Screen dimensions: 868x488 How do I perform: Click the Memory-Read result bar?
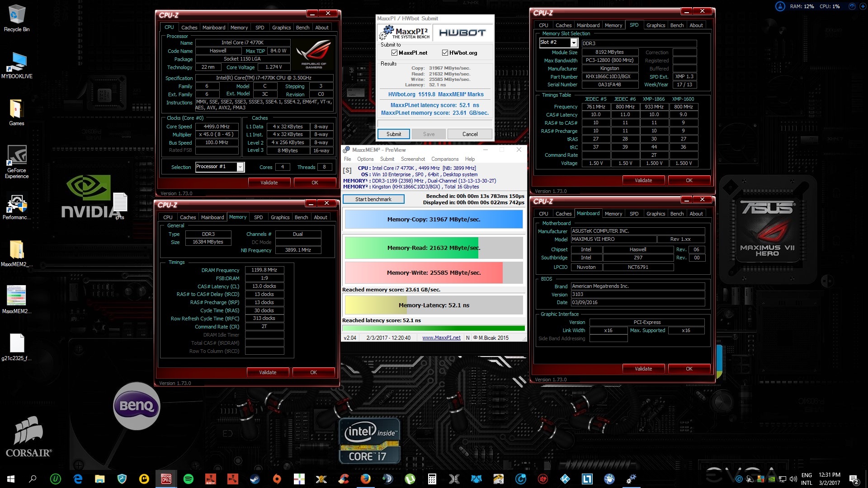coord(434,248)
